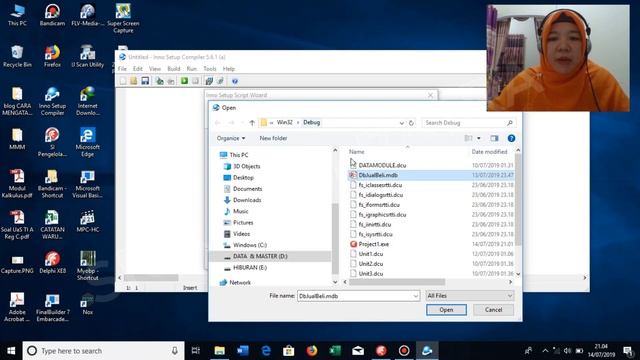Click dialog help question mark icon

pyautogui.click(x=511, y=138)
